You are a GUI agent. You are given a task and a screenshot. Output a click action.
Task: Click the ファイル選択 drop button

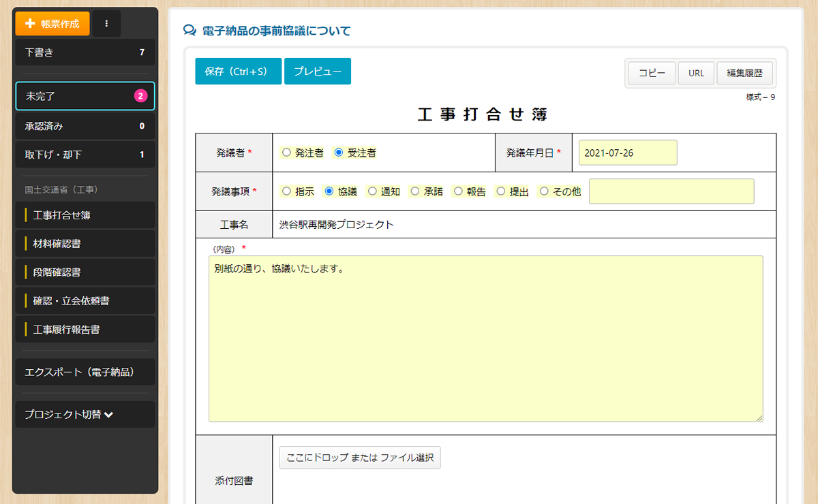(360, 458)
